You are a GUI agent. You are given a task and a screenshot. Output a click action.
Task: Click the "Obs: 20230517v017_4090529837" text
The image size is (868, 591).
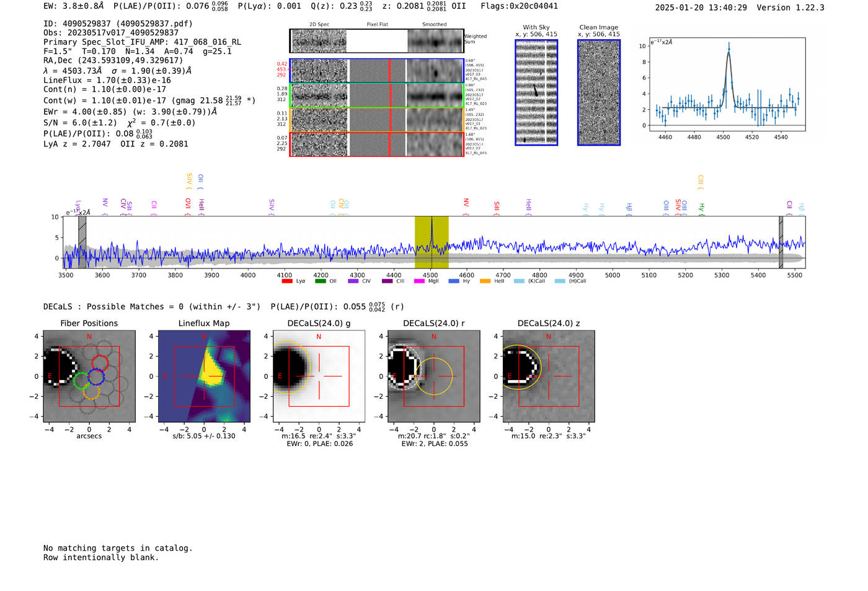111,33
